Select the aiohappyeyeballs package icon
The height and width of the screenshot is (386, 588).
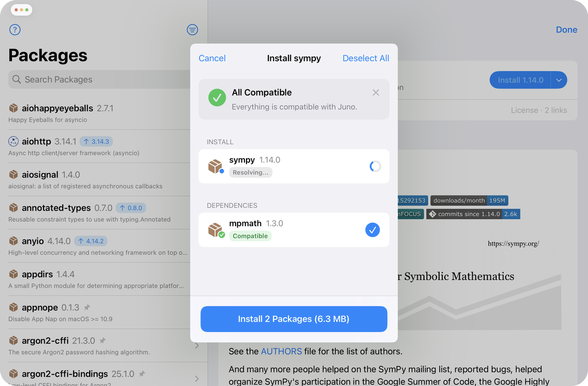tap(13, 108)
